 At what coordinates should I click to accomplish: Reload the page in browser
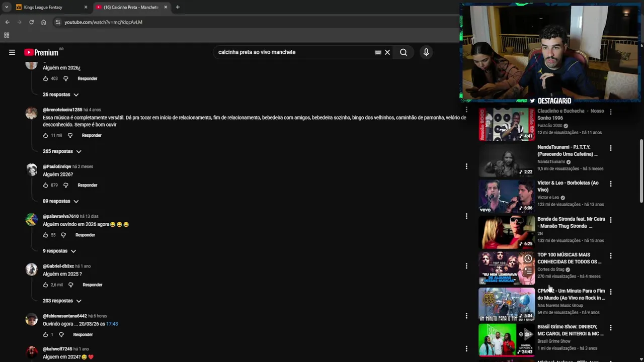[x=31, y=22]
